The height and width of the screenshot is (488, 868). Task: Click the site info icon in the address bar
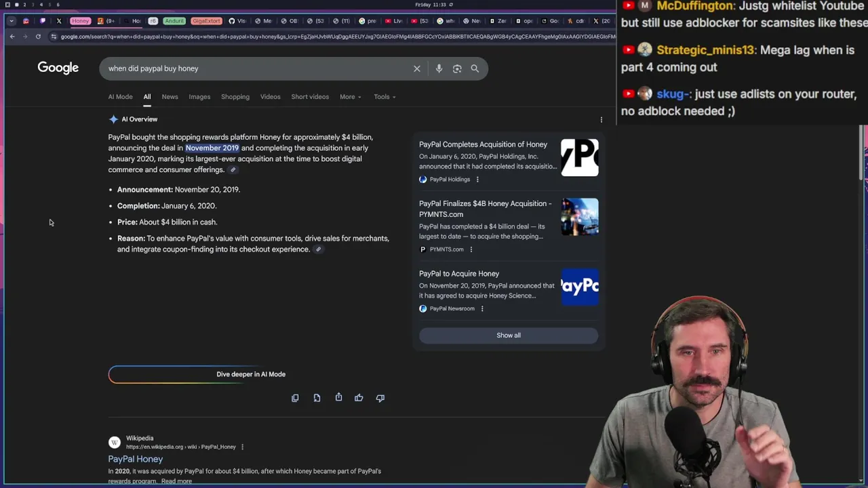[x=54, y=37]
